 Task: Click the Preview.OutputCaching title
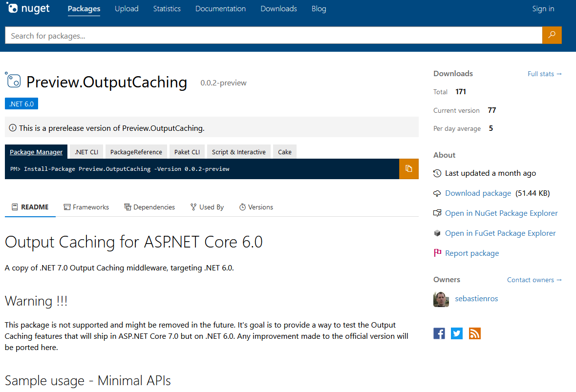click(x=107, y=82)
